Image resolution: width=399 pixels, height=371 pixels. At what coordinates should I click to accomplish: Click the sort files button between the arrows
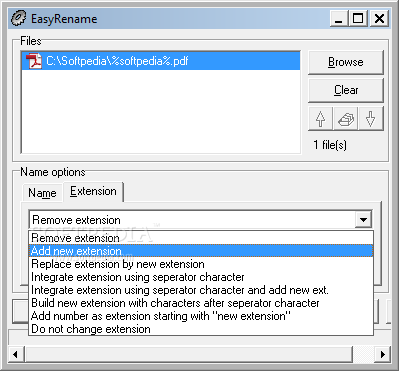(x=346, y=119)
